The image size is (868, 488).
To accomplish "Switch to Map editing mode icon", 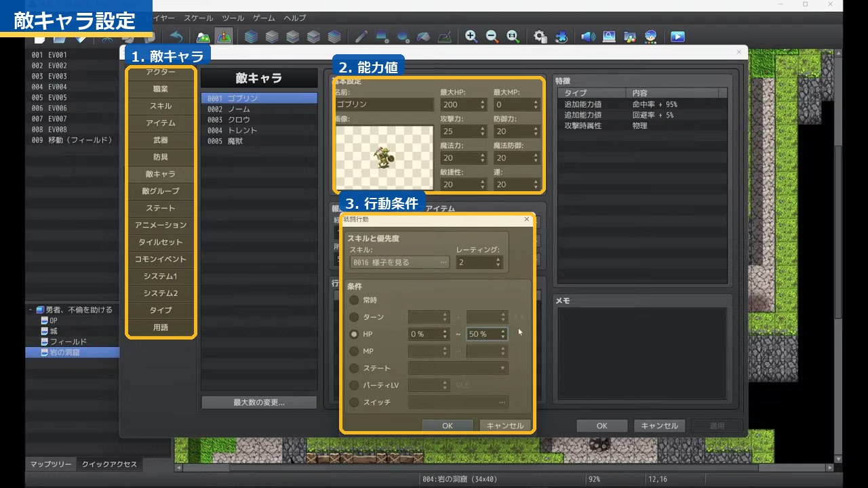I will pyautogui.click(x=203, y=37).
